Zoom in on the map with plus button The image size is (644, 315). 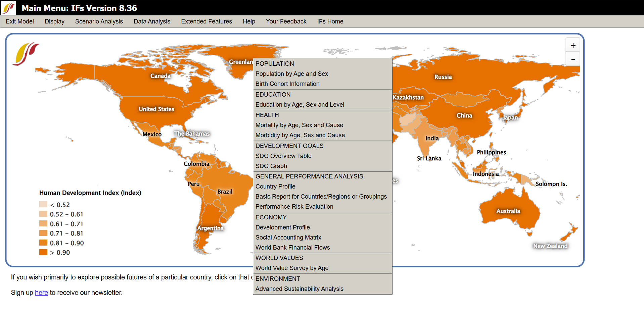point(573,46)
